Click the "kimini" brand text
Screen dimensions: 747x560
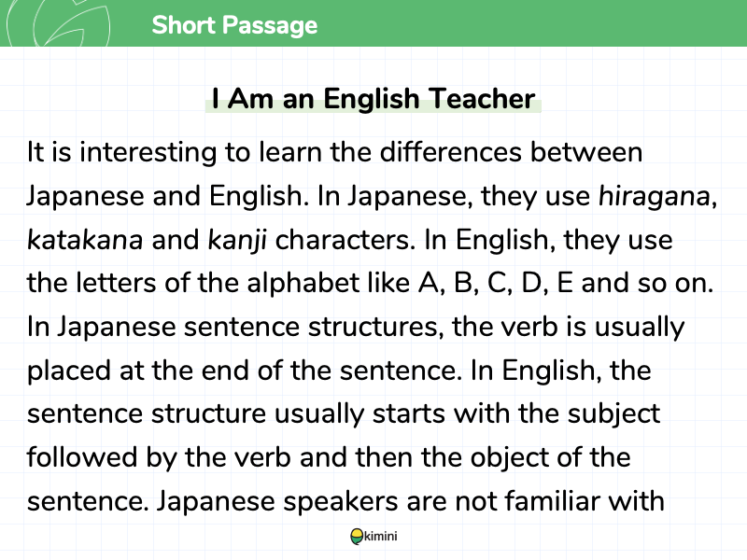click(x=381, y=537)
